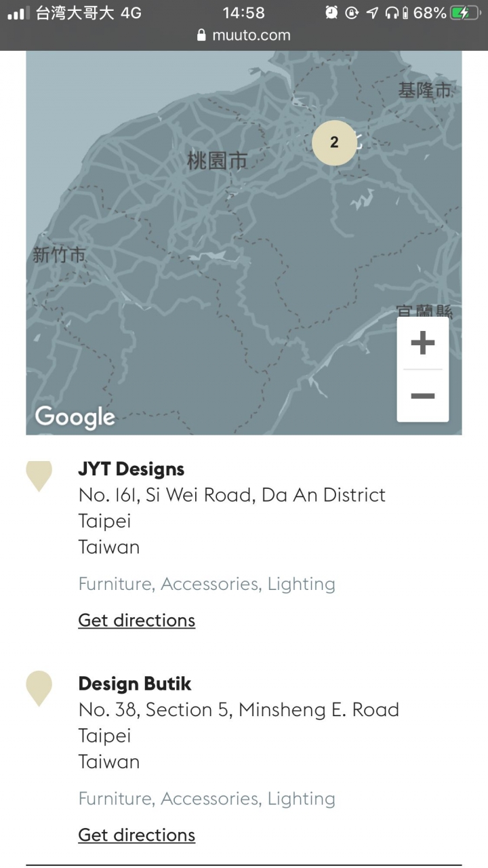Viewport: 488px width, 868px height.
Task: Open the Google logo on the map
Action: point(75,418)
